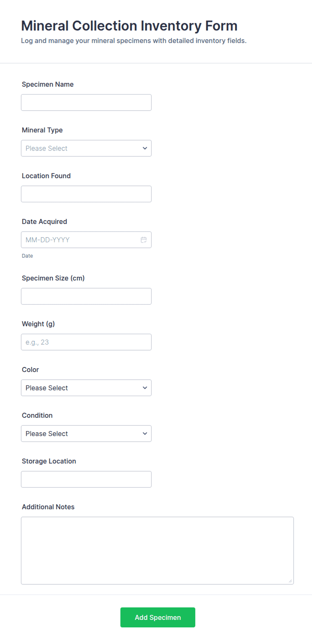Focus the Weight (g) input box
This screenshot has height=644, width=312.
pos(86,342)
